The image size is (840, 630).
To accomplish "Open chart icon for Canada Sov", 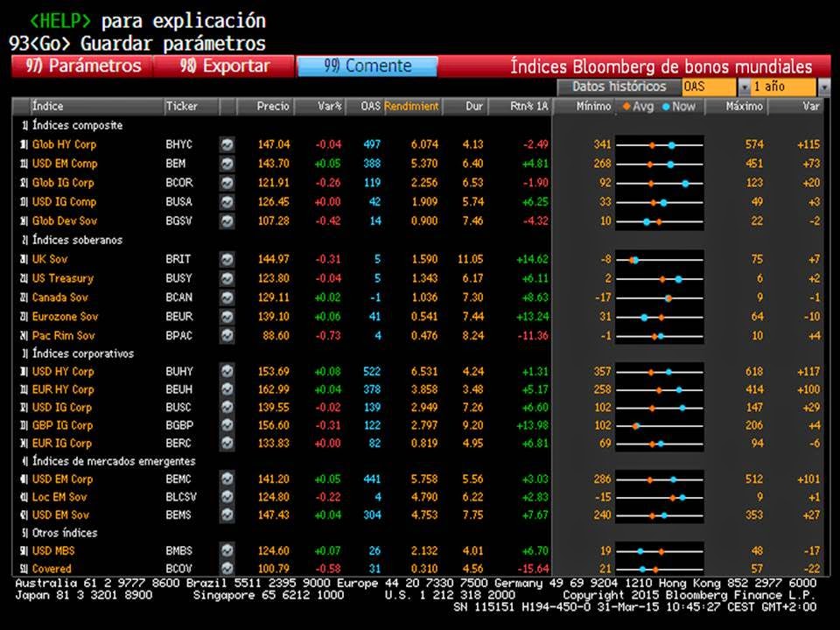I will coord(227,297).
